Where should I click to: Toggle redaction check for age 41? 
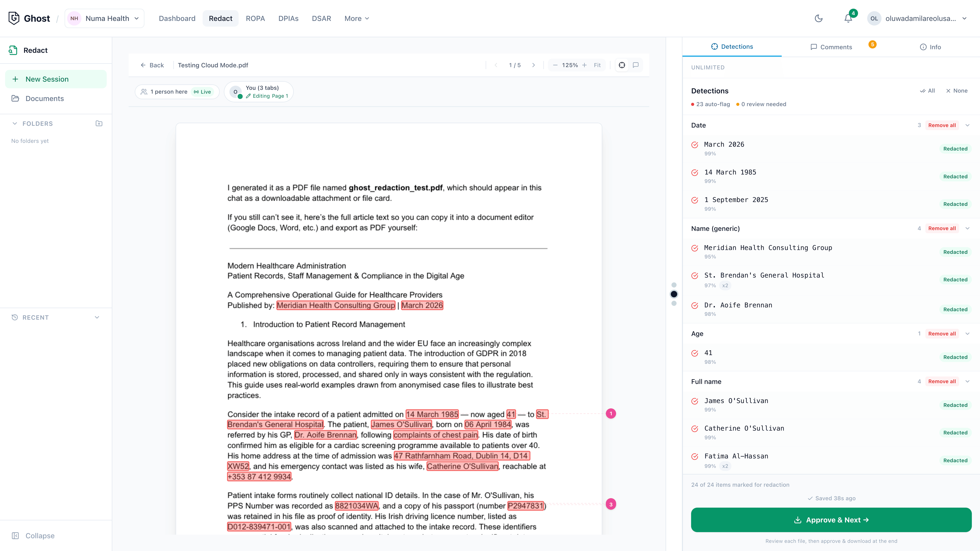tap(695, 353)
